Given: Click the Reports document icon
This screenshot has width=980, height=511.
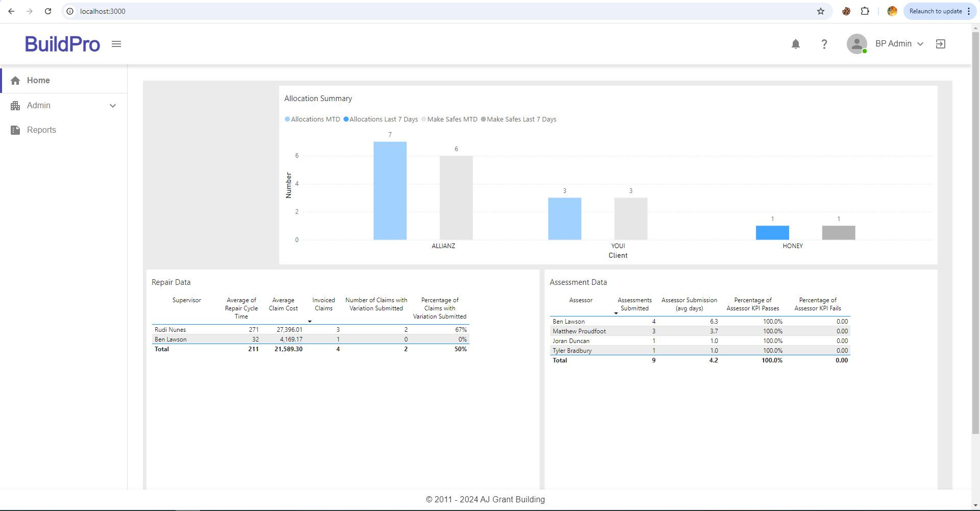Looking at the screenshot, I should coord(15,130).
